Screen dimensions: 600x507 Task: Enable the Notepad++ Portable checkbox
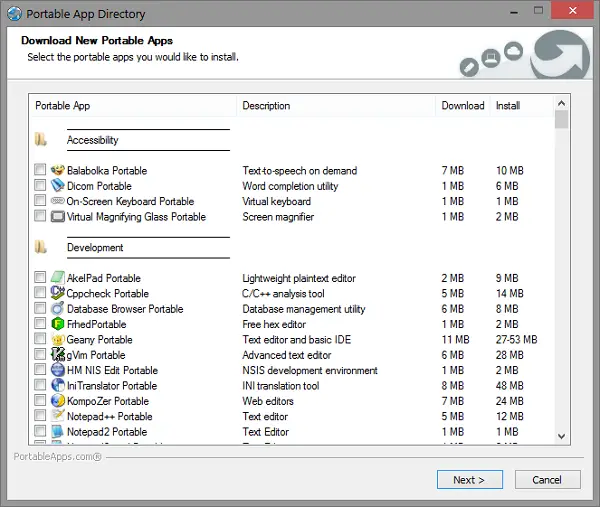click(x=40, y=417)
